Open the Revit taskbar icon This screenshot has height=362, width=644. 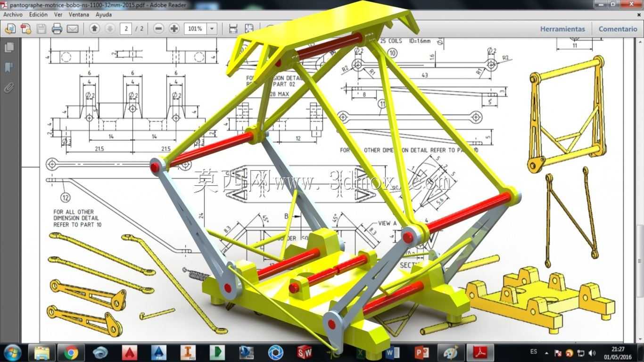246,353
